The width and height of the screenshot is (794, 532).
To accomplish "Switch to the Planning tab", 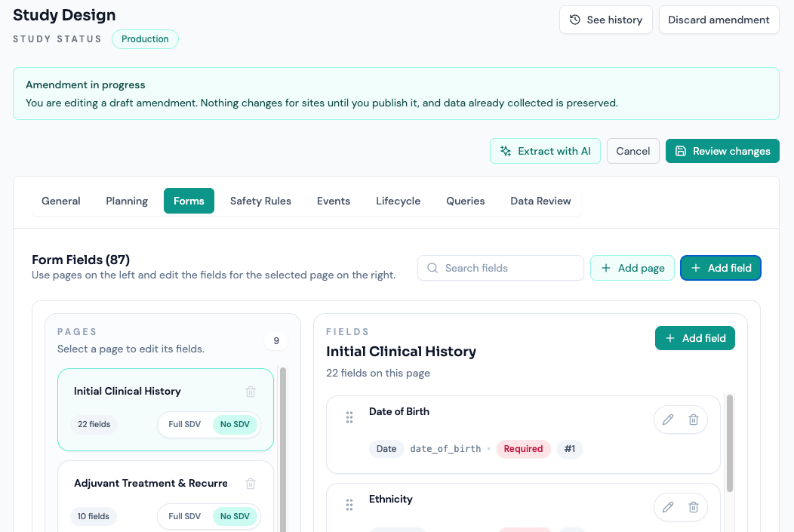I will (127, 201).
